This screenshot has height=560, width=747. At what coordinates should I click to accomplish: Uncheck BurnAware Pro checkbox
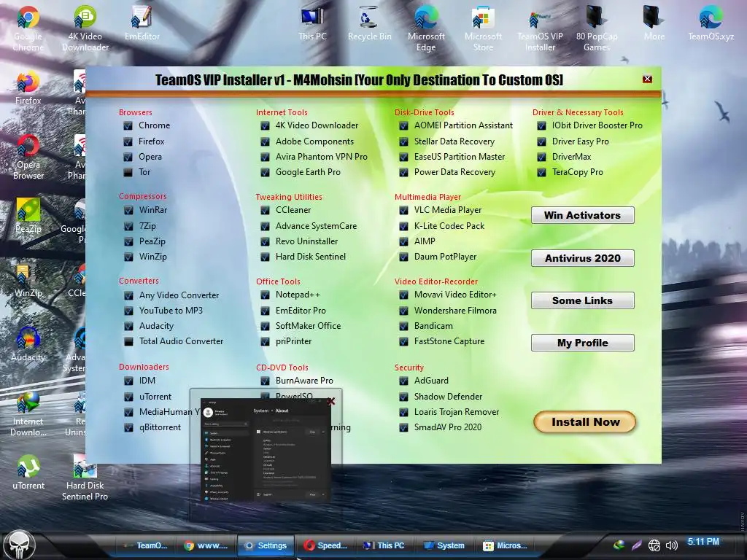(265, 381)
